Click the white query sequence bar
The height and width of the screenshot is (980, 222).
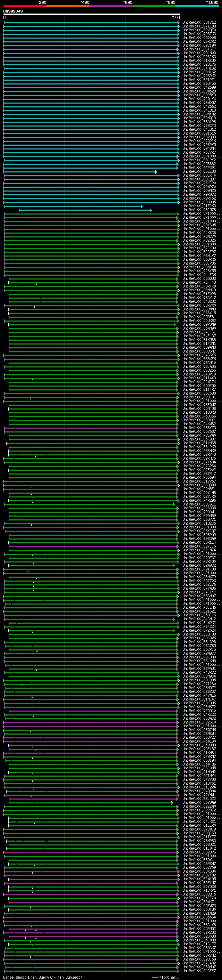click(92, 14)
